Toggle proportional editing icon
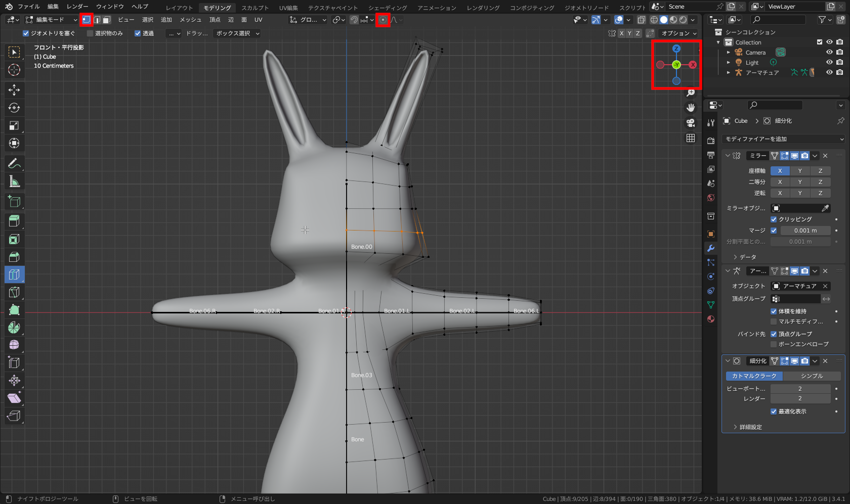Viewport: 850px width, 504px height. [383, 20]
